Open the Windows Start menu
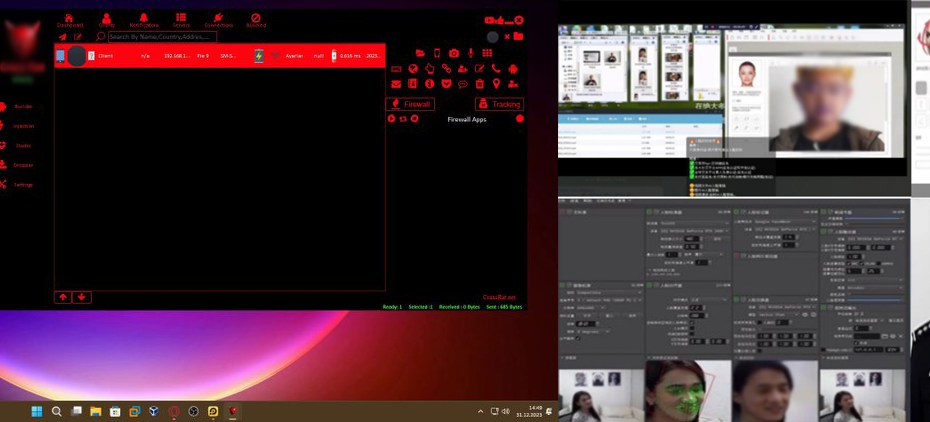The height and width of the screenshot is (422, 930). [37, 411]
